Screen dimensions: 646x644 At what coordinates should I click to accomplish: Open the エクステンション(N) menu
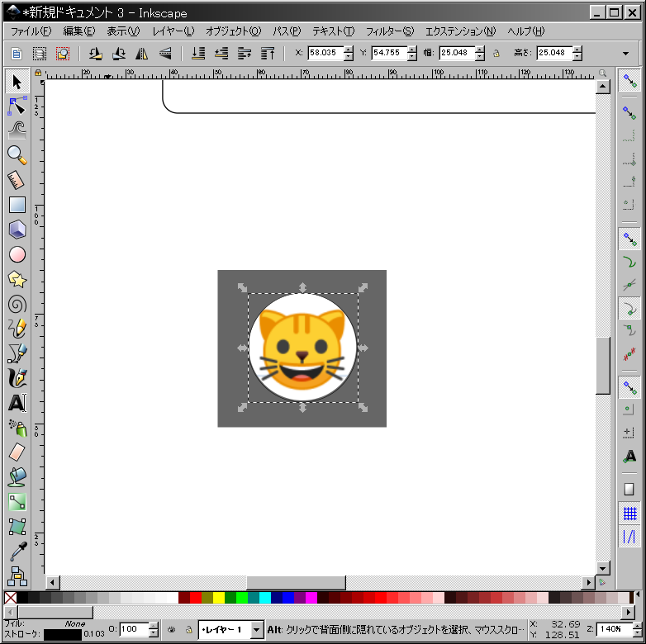click(460, 31)
